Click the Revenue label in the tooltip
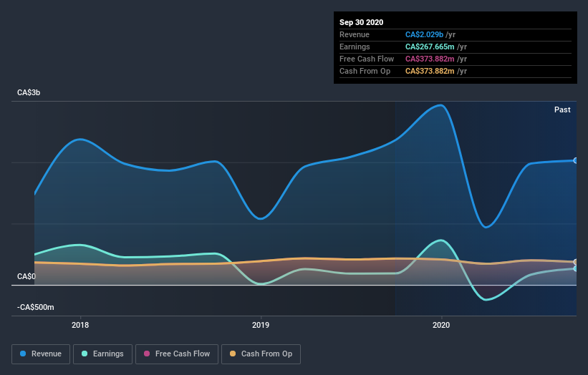The image size is (588, 375). click(x=355, y=34)
